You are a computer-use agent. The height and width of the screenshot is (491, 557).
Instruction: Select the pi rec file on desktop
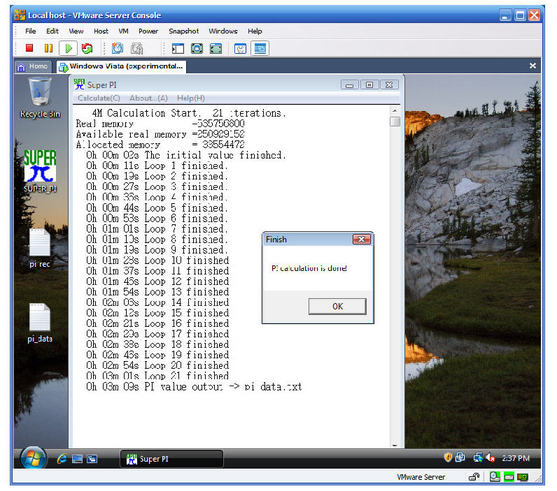click(x=39, y=248)
